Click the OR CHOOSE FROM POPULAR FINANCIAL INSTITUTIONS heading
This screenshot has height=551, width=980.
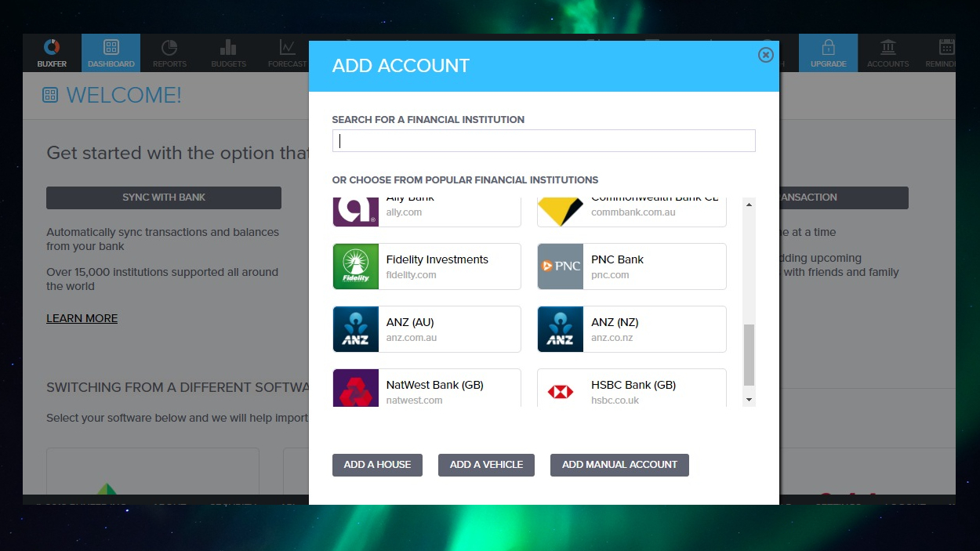coord(465,179)
